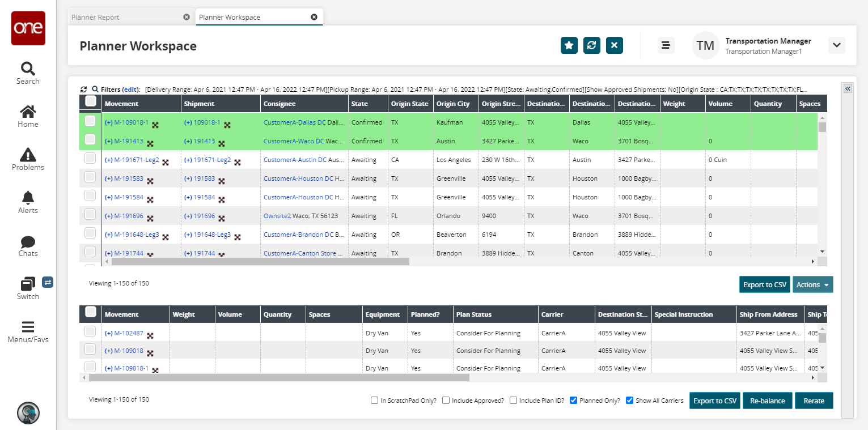The height and width of the screenshot is (430, 868).
Task: Open the Chats speech bubble icon
Action: [28, 242]
